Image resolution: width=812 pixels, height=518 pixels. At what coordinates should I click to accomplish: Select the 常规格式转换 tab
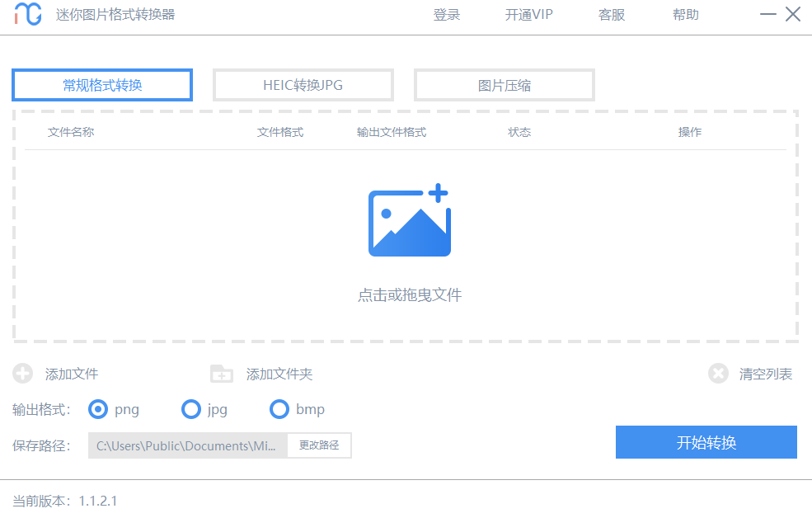tap(101, 84)
